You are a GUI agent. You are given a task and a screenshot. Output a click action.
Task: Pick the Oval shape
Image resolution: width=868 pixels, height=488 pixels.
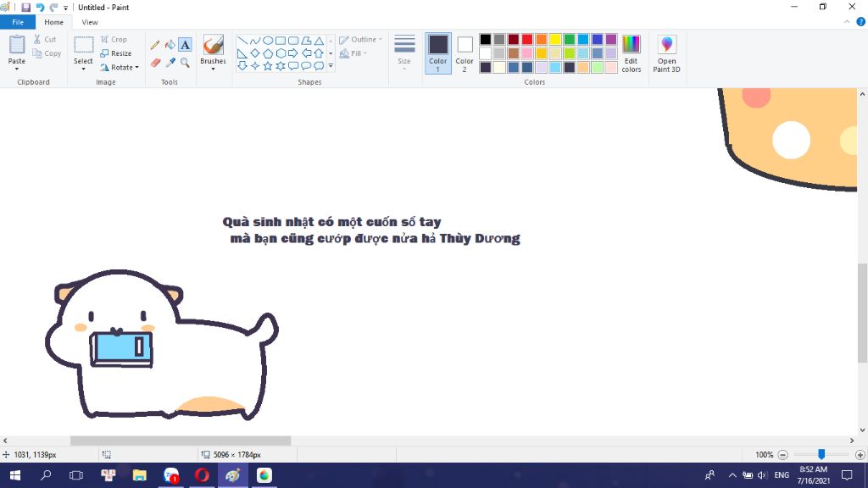(x=268, y=41)
